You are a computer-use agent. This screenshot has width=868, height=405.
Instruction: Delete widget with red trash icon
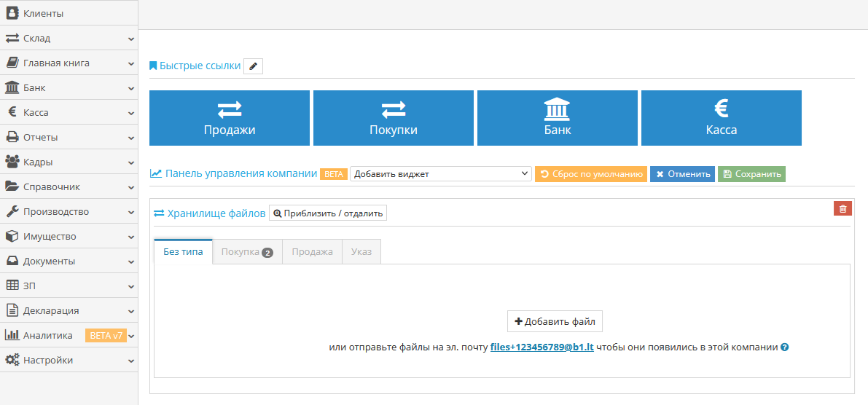point(842,208)
